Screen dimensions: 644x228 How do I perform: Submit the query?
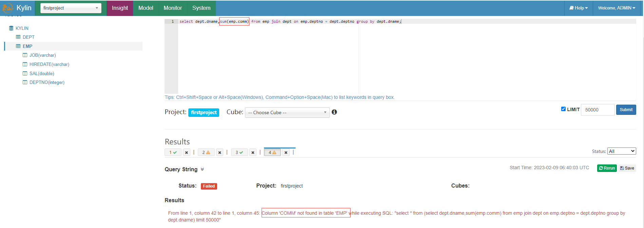point(626,110)
